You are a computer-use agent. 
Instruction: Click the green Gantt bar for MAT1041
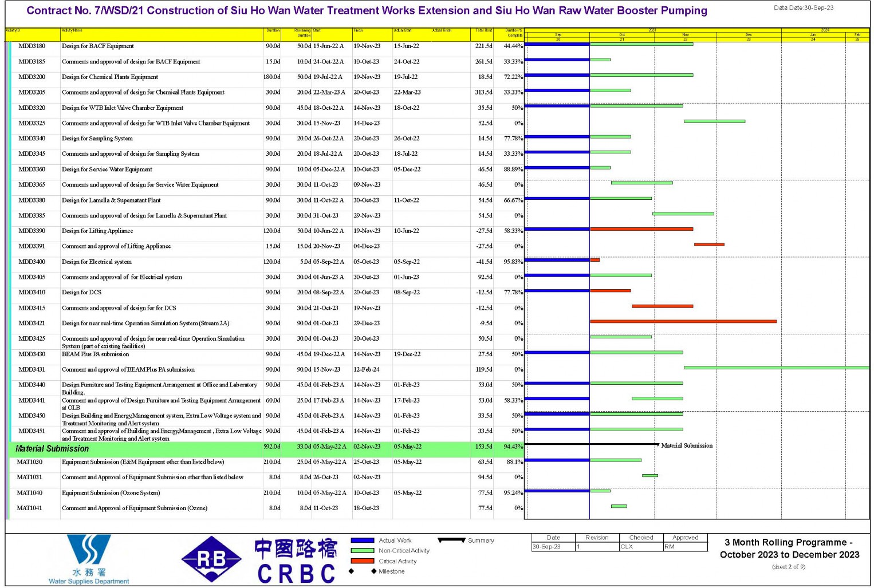(619, 506)
